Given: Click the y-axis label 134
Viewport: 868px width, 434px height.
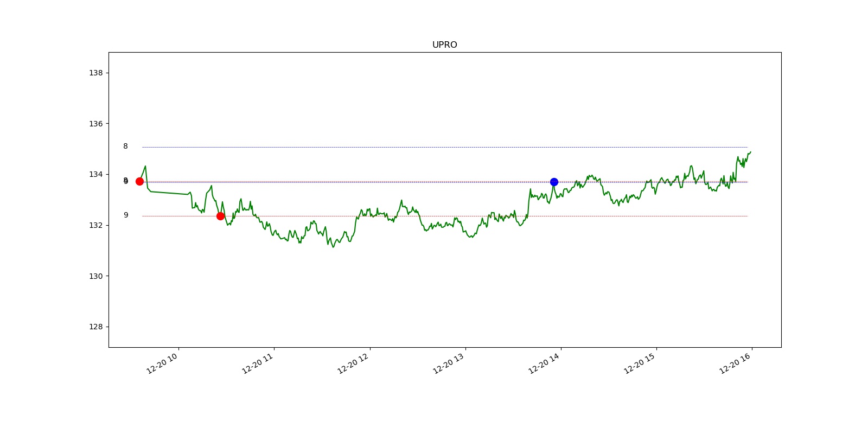Looking at the screenshot, I should click(x=95, y=174).
